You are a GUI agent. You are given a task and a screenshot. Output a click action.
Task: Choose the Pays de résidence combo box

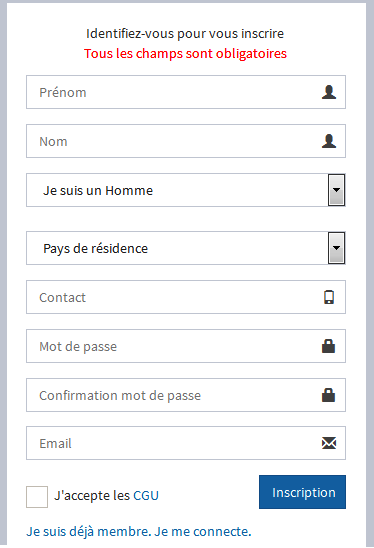pos(186,248)
